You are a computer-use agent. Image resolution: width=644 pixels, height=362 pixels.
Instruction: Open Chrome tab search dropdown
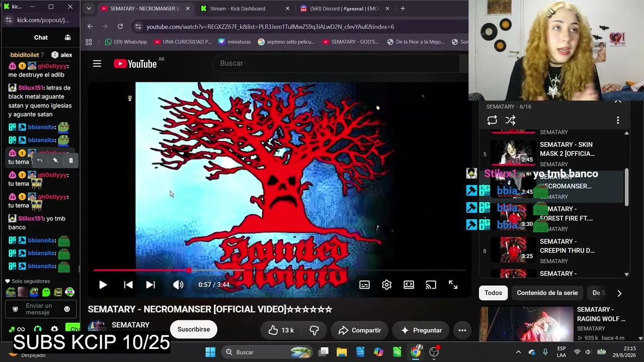[89, 9]
